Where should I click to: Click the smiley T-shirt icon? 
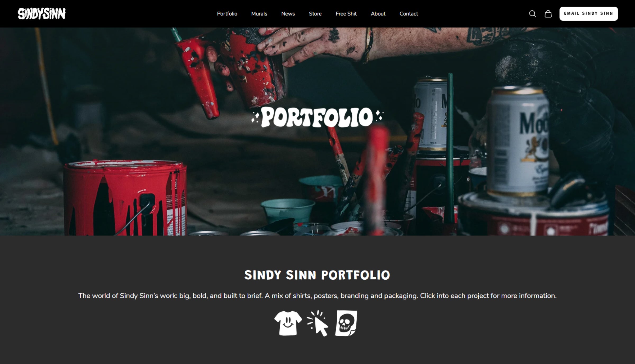click(288, 323)
